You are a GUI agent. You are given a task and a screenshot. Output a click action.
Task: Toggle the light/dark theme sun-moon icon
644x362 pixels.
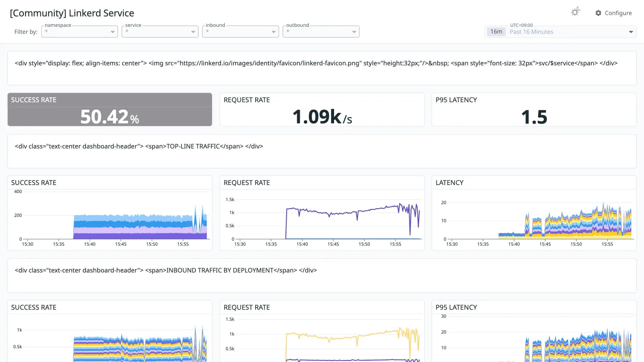[x=576, y=12]
